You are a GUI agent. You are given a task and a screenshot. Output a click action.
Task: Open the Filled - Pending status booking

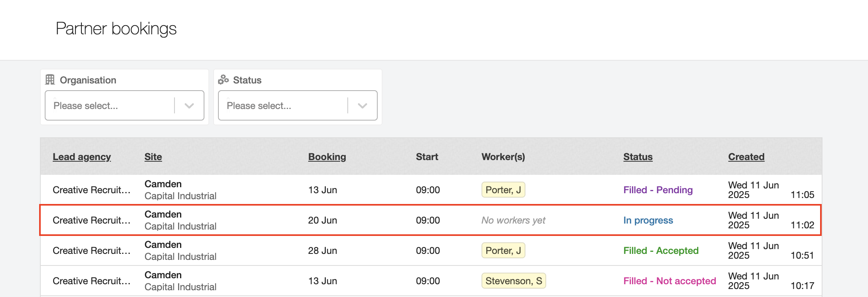coord(658,190)
